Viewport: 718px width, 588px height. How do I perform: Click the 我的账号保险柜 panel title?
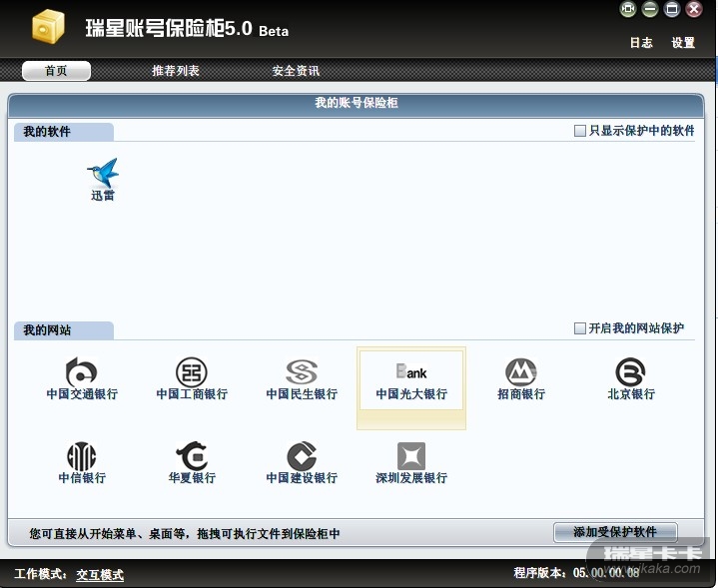(x=357, y=103)
